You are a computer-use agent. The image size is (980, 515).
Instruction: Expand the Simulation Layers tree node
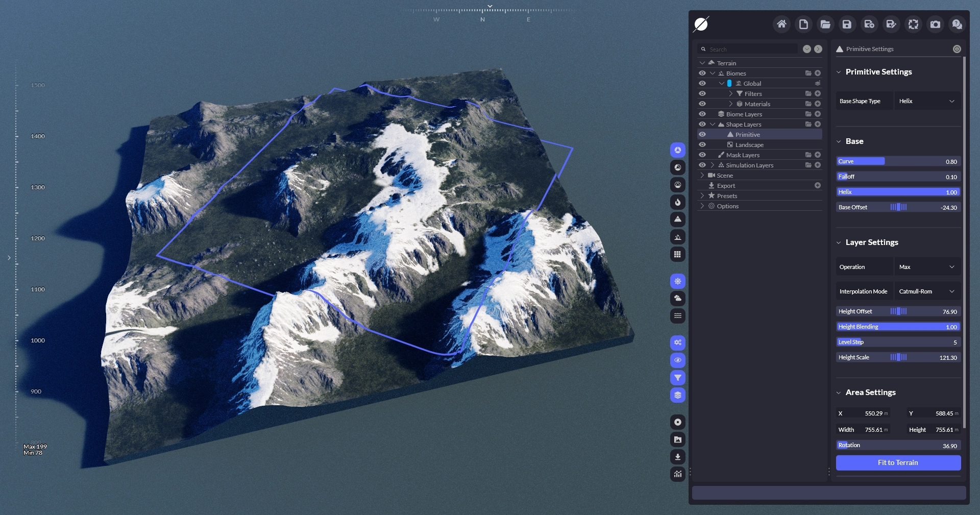point(712,165)
